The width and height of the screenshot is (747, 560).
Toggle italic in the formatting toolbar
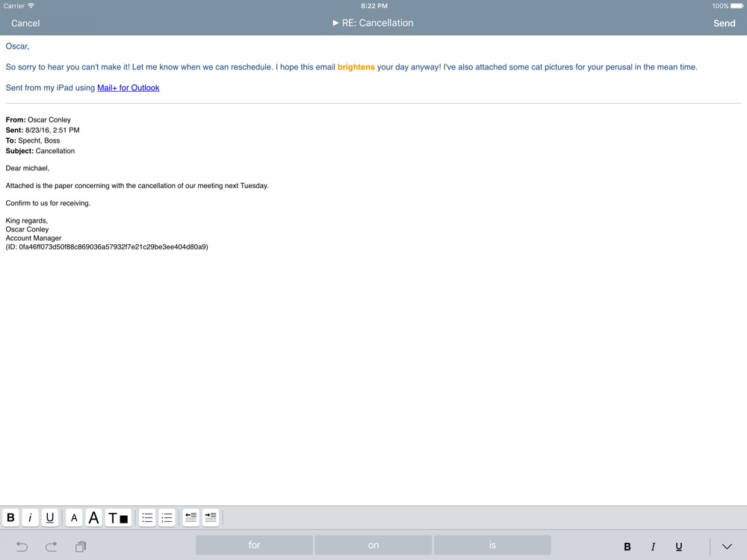(x=30, y=517)
